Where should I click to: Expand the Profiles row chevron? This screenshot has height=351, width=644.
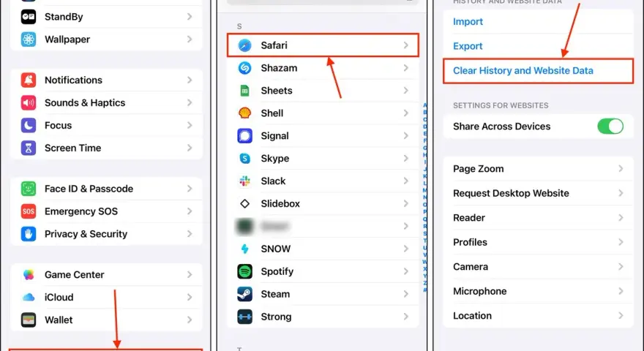coord(621,242)
